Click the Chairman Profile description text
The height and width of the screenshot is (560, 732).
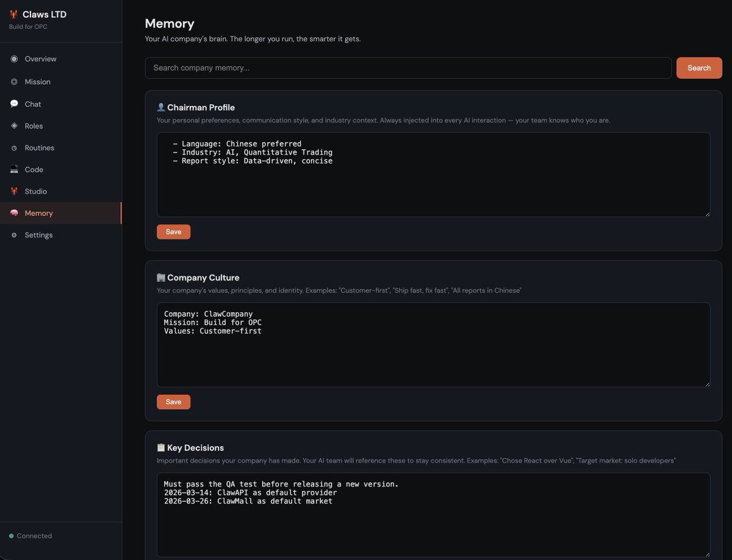coord(383,121)
